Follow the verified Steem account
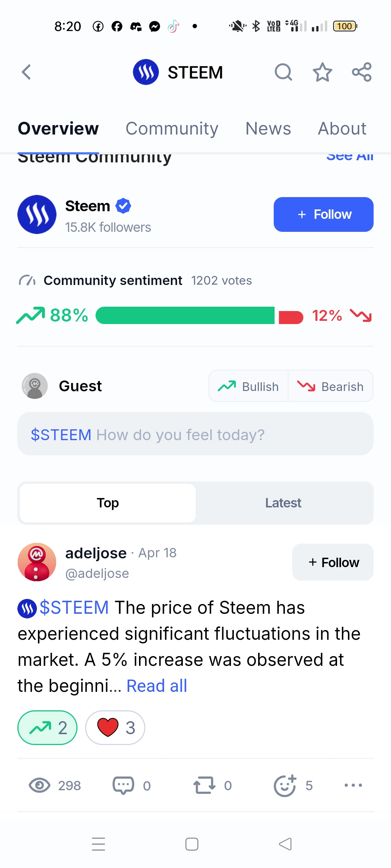The image size is (391, 868). coord(323,214)
